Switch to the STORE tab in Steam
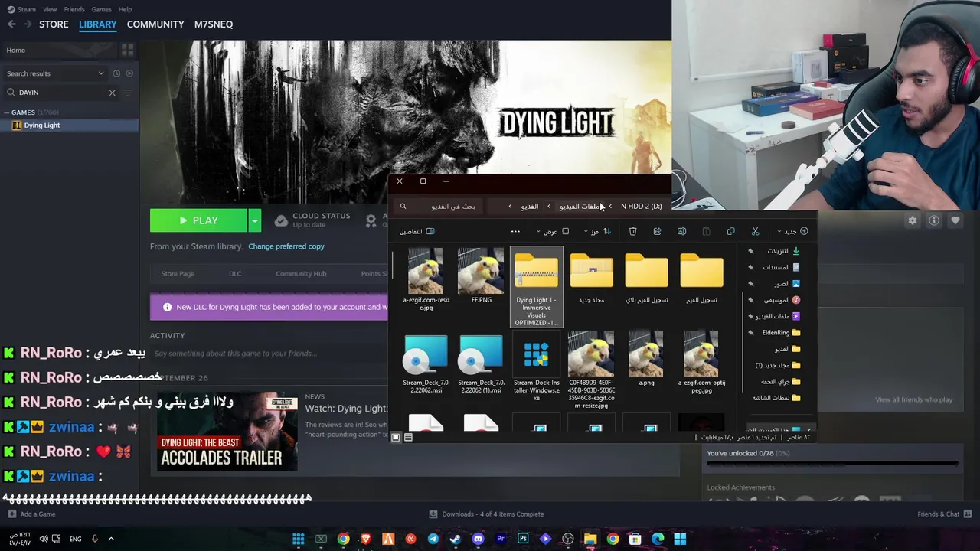The width and height of the screenshot is (980, 551). tap(54, 24)
